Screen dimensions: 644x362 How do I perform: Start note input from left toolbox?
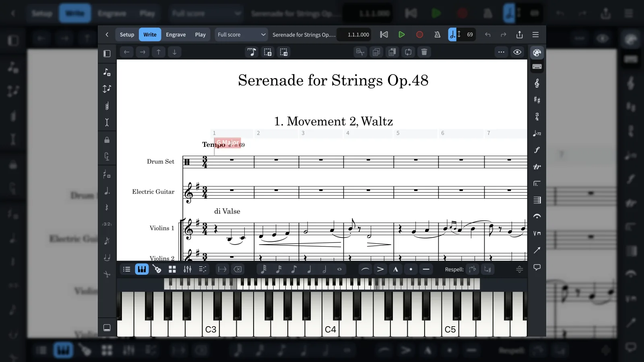[107, 72]
